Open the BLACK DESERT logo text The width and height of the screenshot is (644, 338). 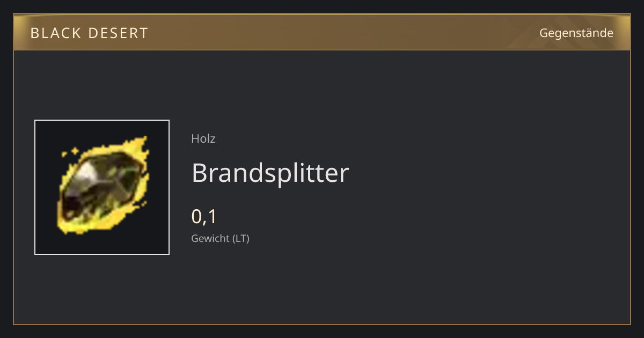click(x=89, y=33)
